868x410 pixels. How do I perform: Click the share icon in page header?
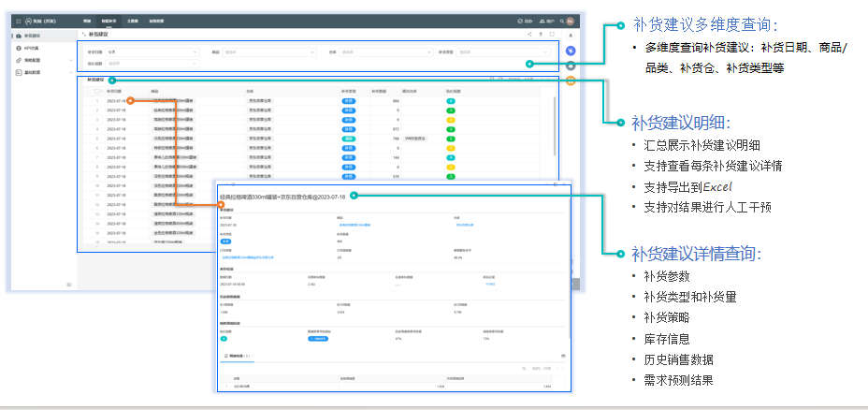tap(530, 33)
